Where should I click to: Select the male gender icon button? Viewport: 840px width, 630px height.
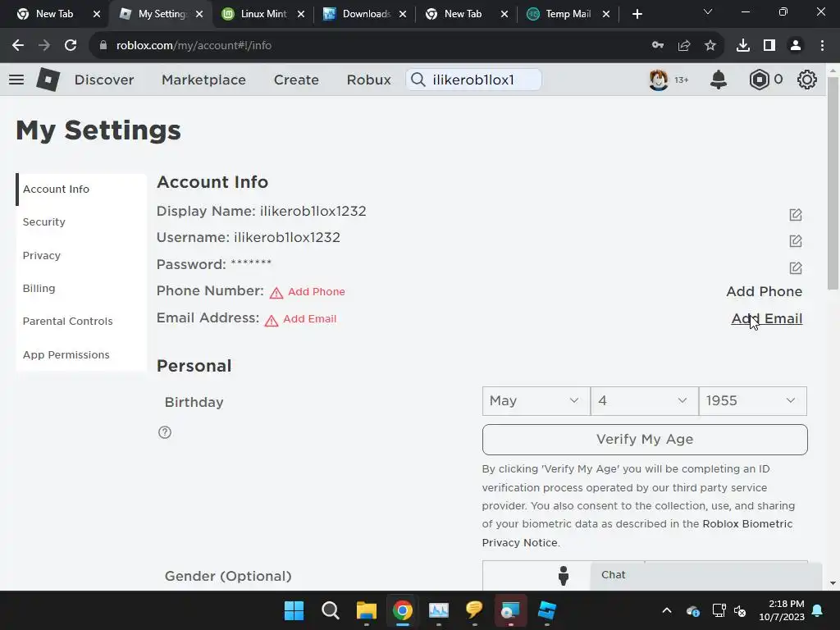click(563, 576)
